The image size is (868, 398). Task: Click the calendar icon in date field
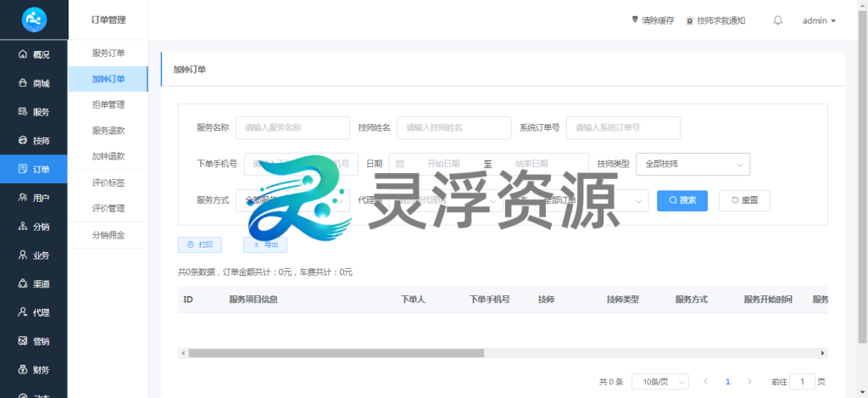point(400,164)
